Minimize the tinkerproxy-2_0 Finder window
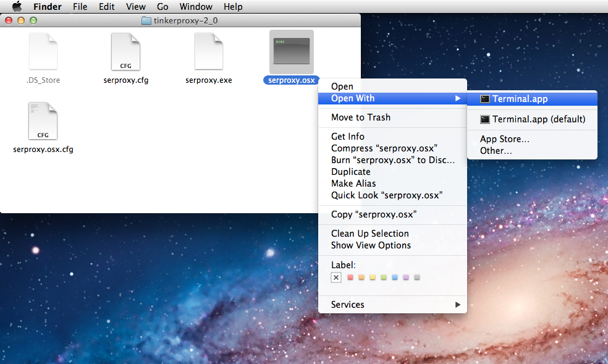Screen dimensions: 608x364 [21, 20]
